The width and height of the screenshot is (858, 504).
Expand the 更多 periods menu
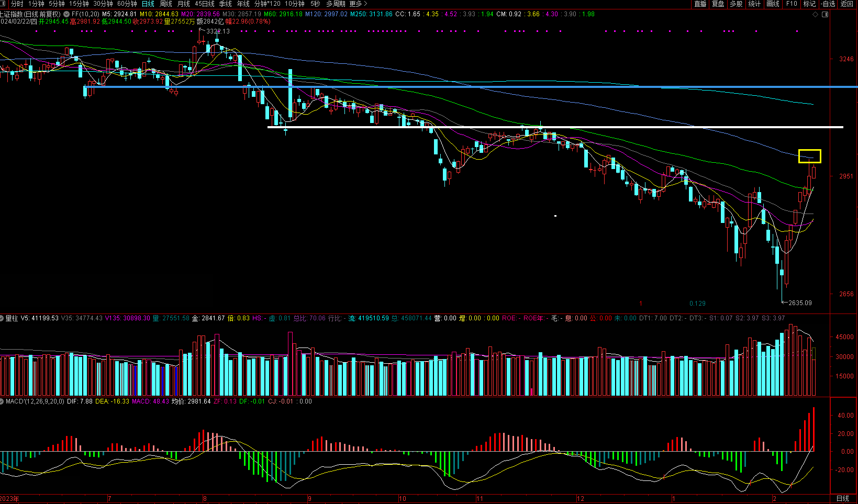click(x=359, y=4)
